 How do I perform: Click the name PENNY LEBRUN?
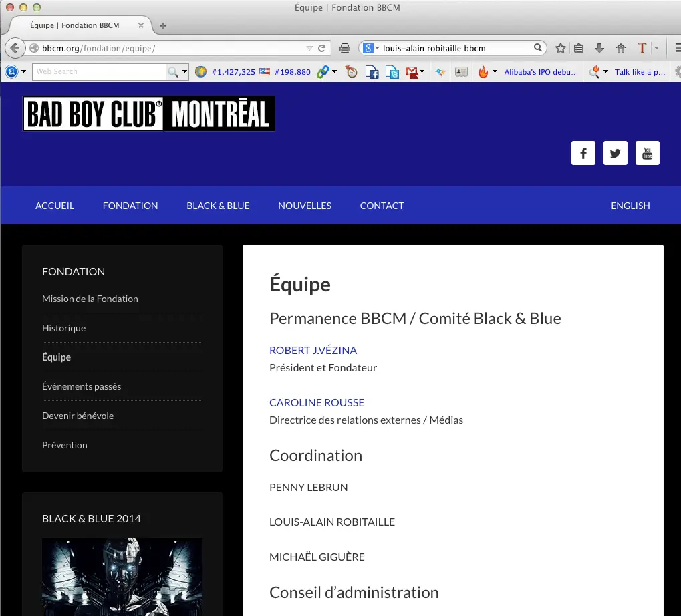tap(308, 487)
